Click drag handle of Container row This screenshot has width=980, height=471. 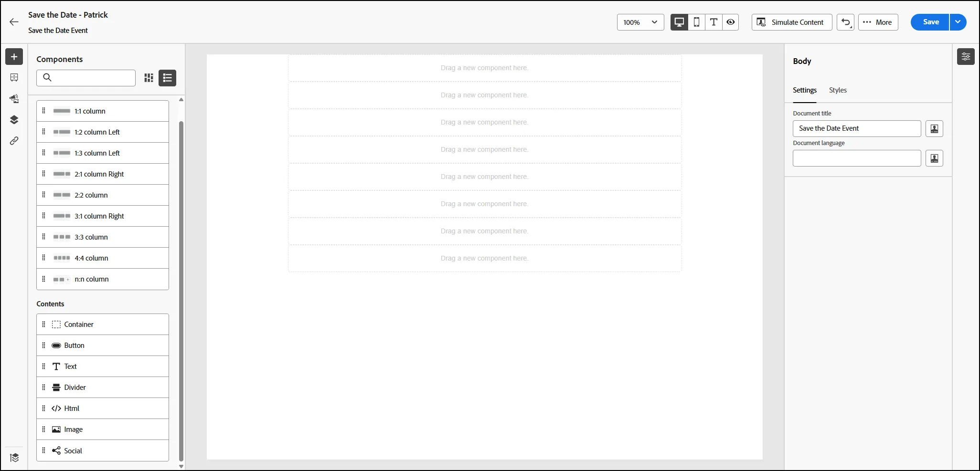pyautogui.click(x=43, y=324)
